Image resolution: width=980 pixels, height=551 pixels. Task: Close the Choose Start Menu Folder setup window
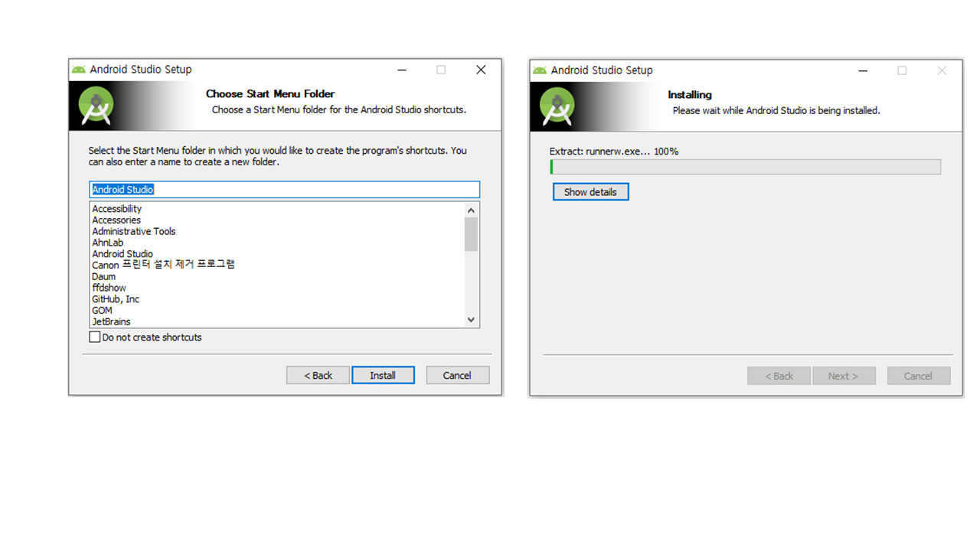[x=481, y=70]
